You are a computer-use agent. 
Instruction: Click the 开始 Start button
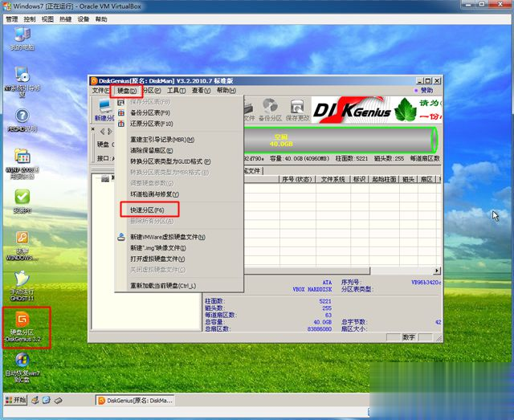17,399
